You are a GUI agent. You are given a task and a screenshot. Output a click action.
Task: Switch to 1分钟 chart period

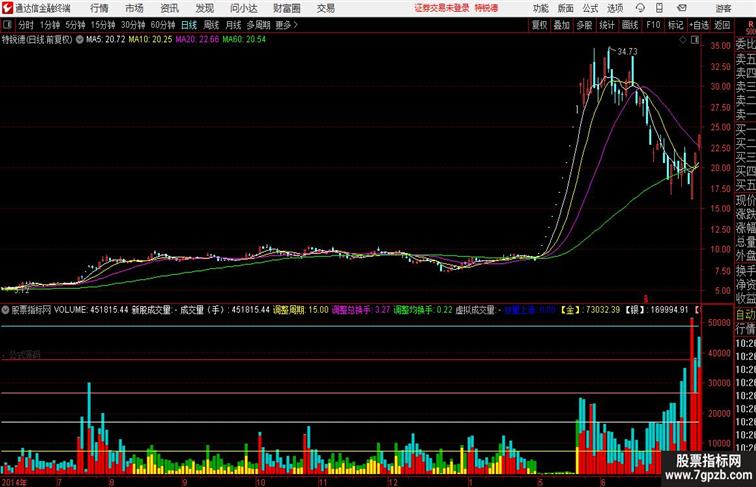coord(50,25)
